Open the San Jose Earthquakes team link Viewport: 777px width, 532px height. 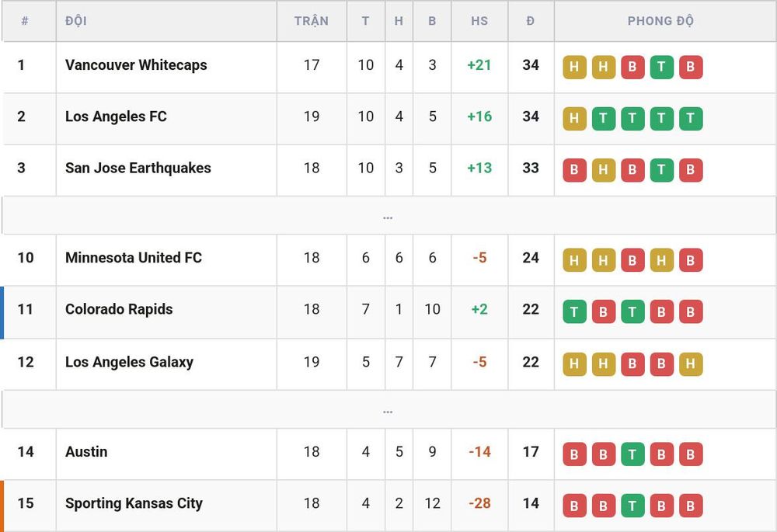(x=138, y=168)
